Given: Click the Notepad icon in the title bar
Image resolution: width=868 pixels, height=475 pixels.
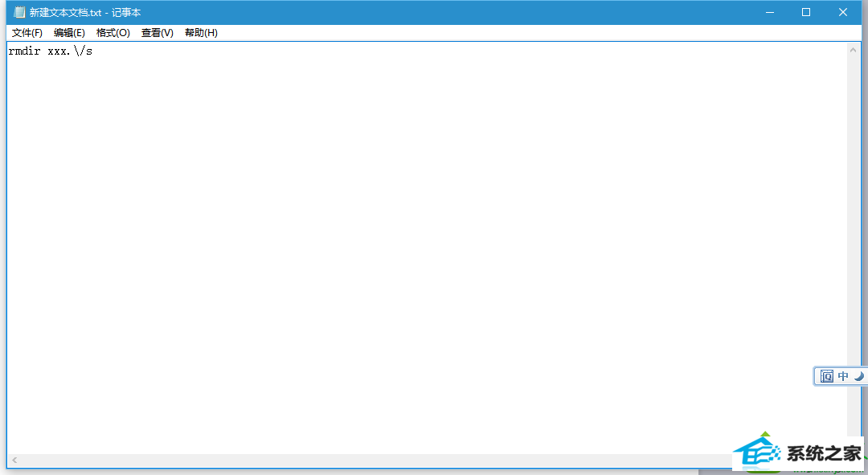Looking at the screenshot, I should point(19,12).
